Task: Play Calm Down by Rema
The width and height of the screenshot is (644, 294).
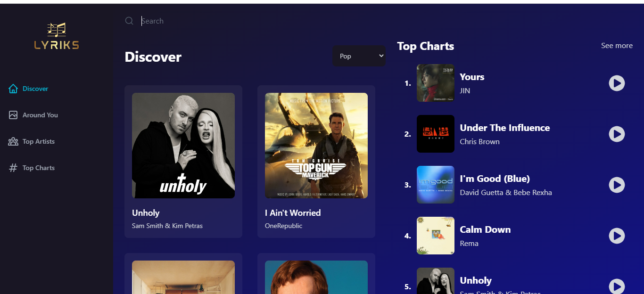Action: (617, 236)
